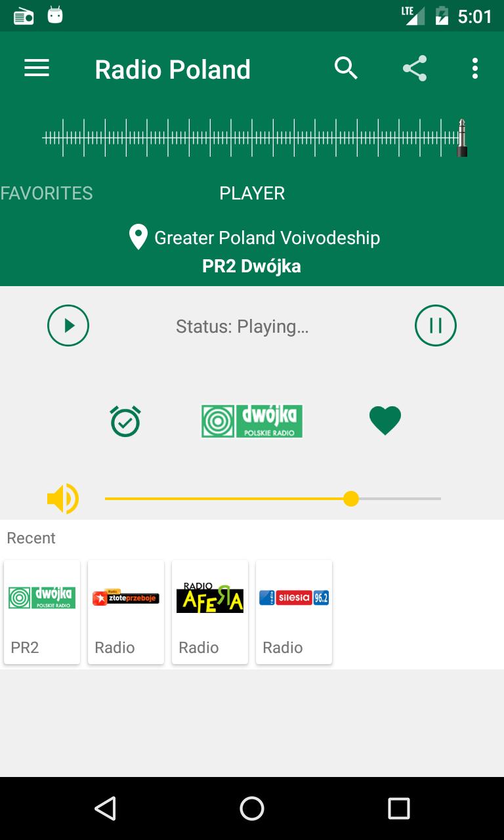Viewport: 504px width, 840px height.
Task: Start playback with the play button
Action: [x=68, y=325]
